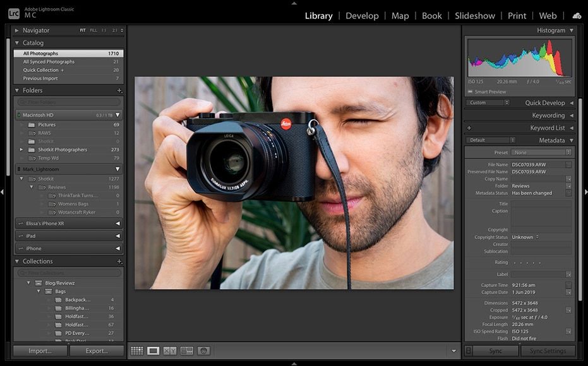Click the People view face icon
This screenshot has height=366, width=588.
click(203, 351)
